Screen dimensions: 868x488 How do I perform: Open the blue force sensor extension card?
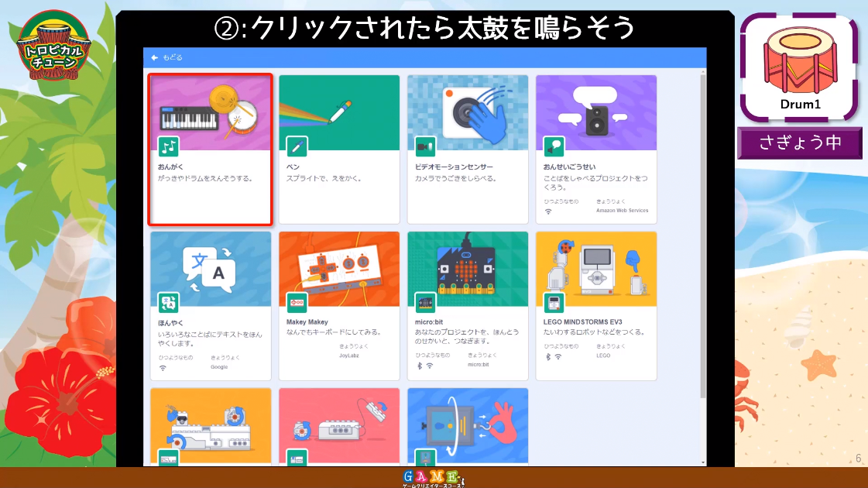tap(467, 425)
